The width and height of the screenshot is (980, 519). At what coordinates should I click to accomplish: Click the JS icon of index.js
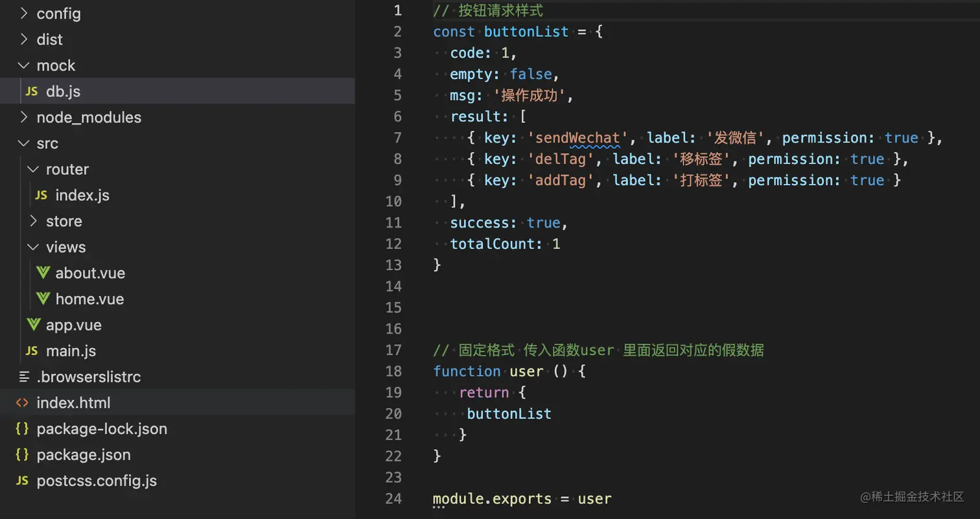coord(41,196)
